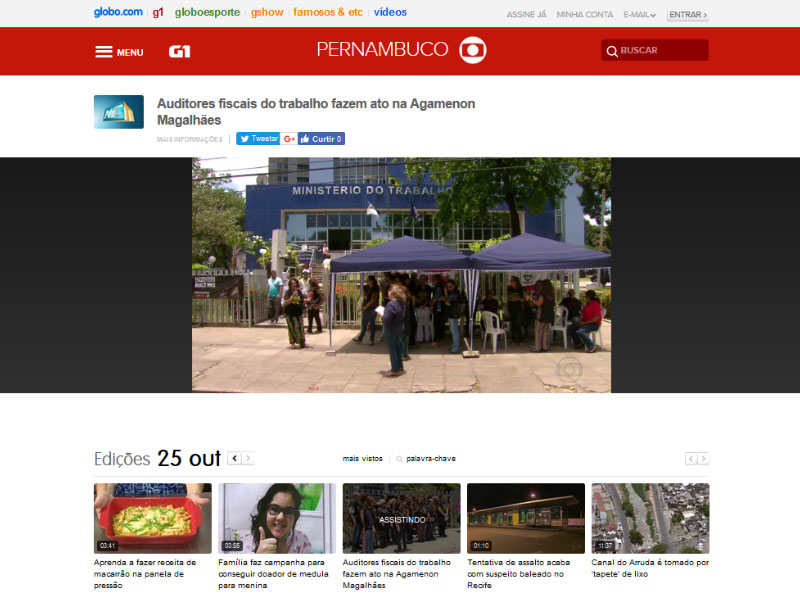This screenshot has width=800, height=600.
Task: Click PERNAMBUCO header title
Action: click(x=383, y=49)
